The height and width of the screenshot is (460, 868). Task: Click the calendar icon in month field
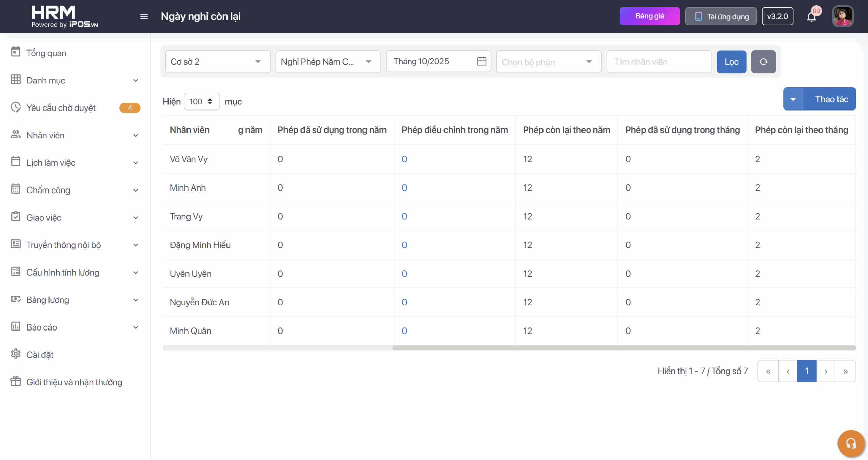pyautogui.click(x=481, y=61)
